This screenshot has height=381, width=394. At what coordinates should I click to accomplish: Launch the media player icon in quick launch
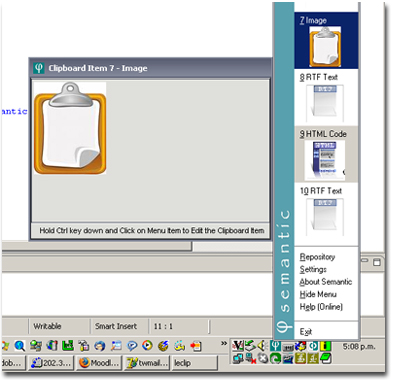tap(147, 346)
